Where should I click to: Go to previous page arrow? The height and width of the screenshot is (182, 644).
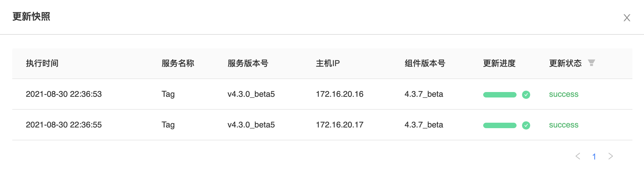[x=578, y=156]
